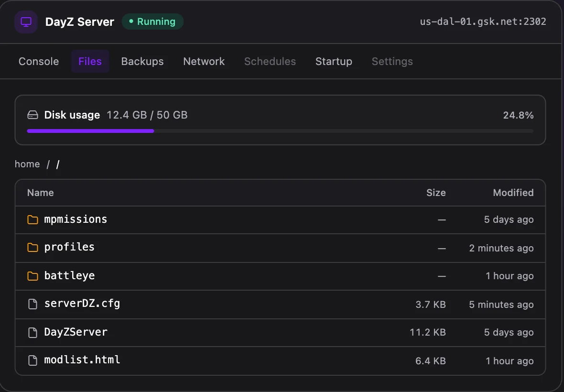Click the 2 minutes ago timestamp
The image size is (564, 392).
click(x=501, y=248)
